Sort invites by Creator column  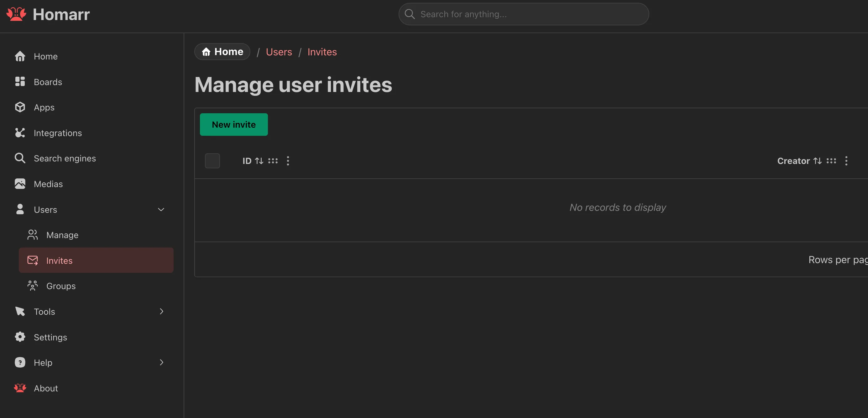click(x=818, y=161)
